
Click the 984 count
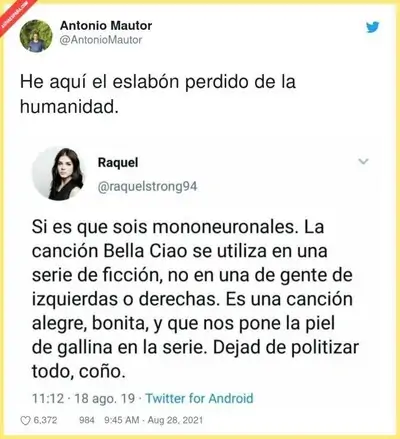click(87, 420)
